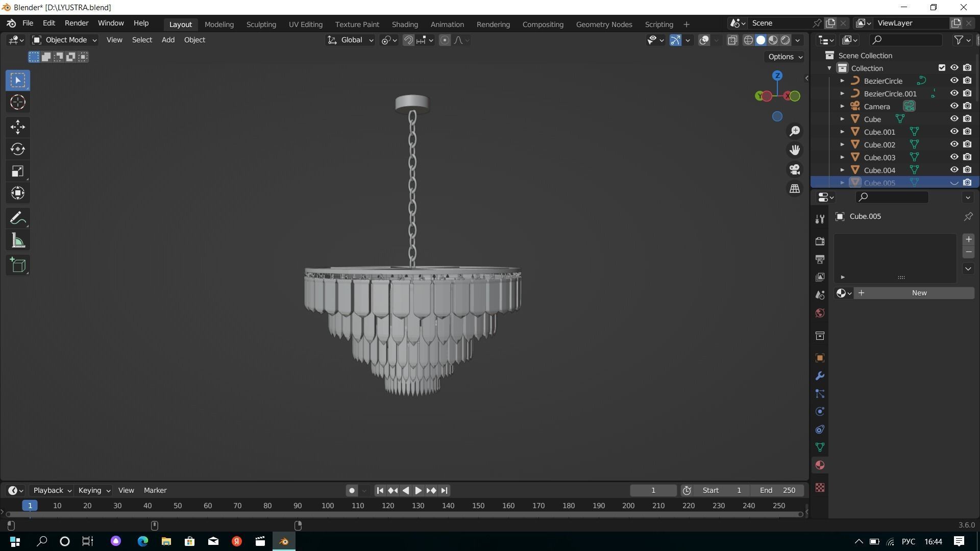This screenshot has width=980, height=551.
Task: Switch to the Sculpting workspace tab
Action: tap(261, 24)
